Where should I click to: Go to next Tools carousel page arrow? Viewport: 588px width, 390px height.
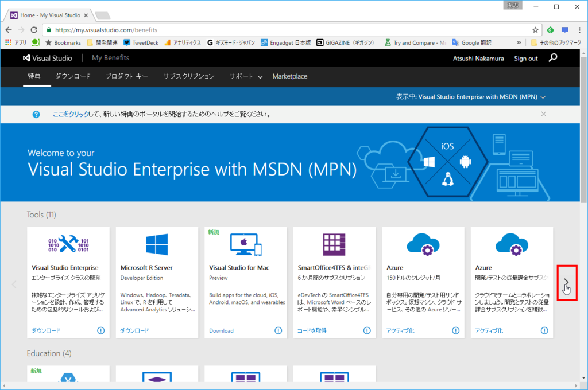click(x=567, y=283)
